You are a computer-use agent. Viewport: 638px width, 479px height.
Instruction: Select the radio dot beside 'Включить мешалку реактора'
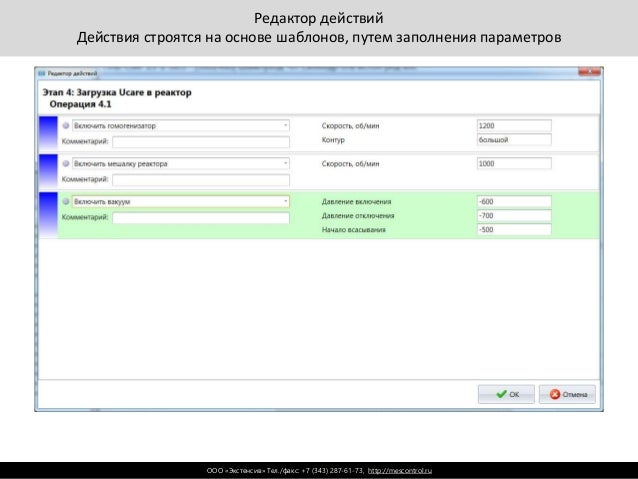[x=66, y=164]
